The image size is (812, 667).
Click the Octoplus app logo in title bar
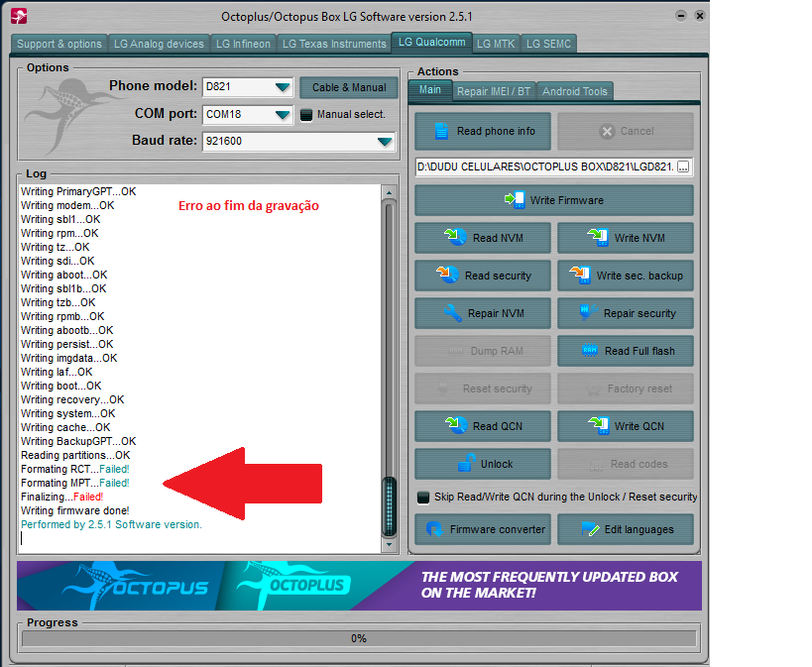[x=19, y=16]
